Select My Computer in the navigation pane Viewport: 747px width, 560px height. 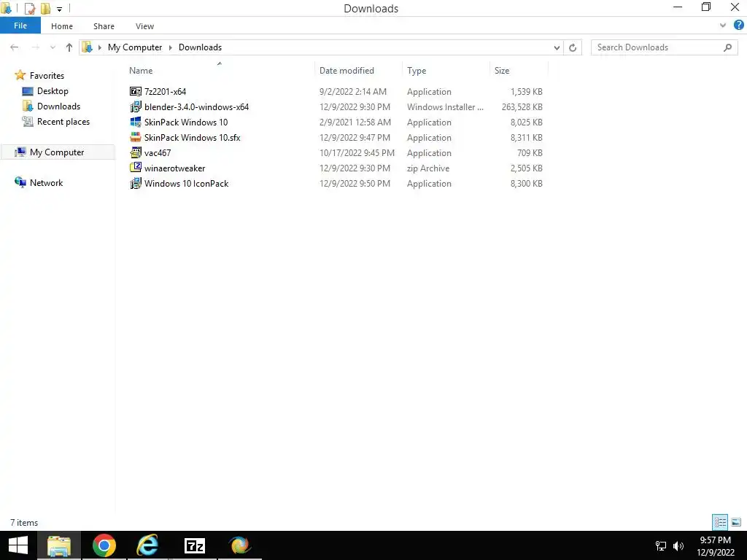(57, 152)
